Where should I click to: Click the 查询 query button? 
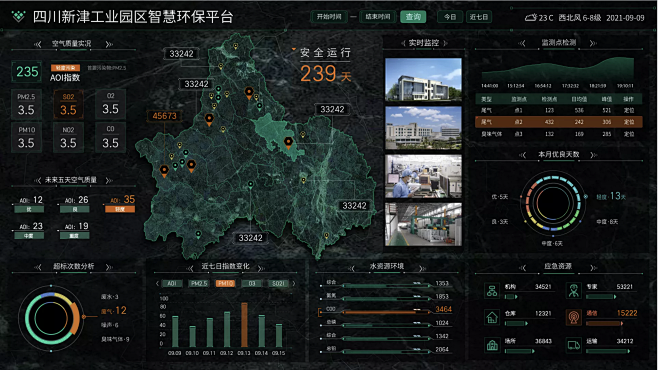[x=413, y=17]
